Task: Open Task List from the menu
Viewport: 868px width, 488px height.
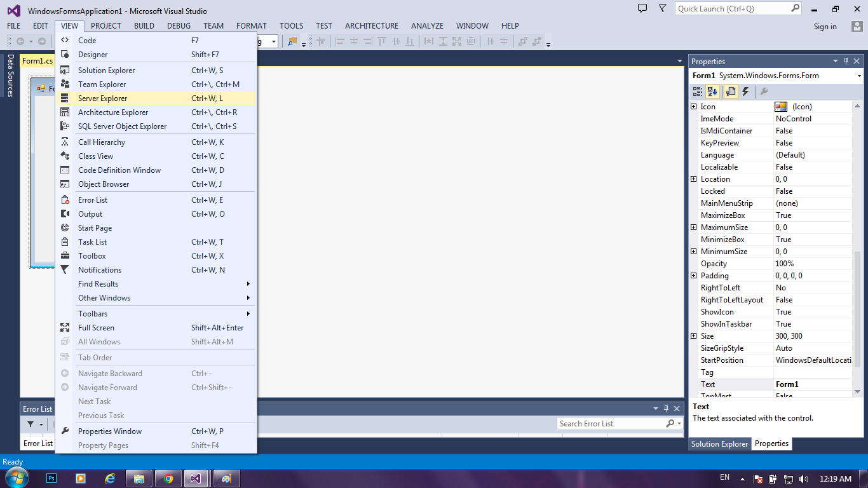Action: pos(156,242)
